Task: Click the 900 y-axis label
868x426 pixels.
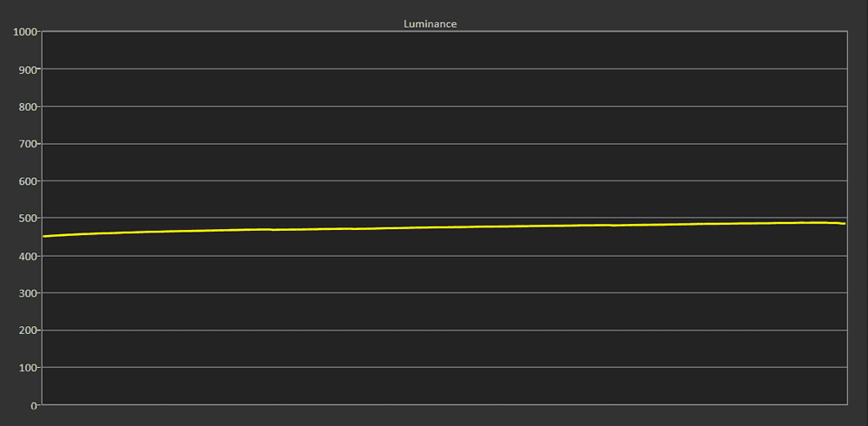Action: (x=28, y=69)
